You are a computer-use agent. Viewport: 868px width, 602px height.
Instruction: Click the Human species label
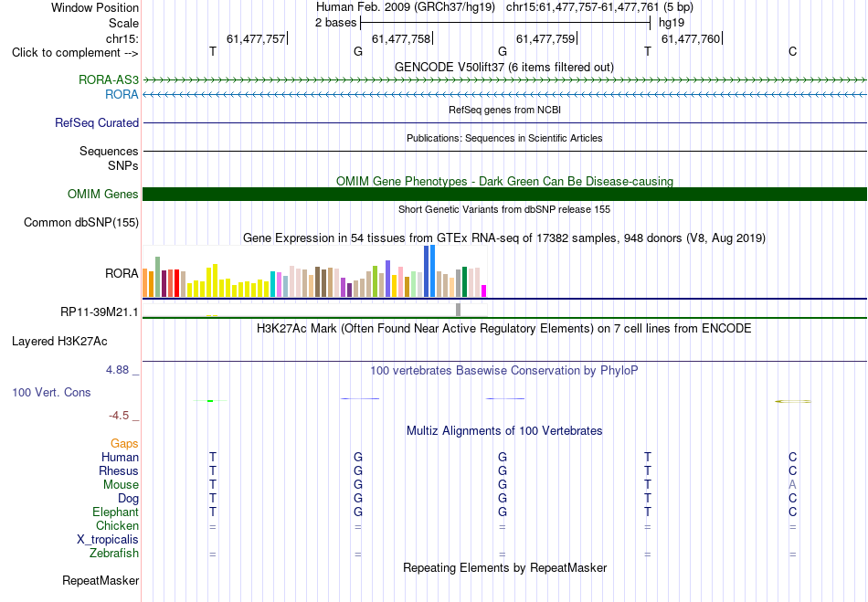click(120, 457)
